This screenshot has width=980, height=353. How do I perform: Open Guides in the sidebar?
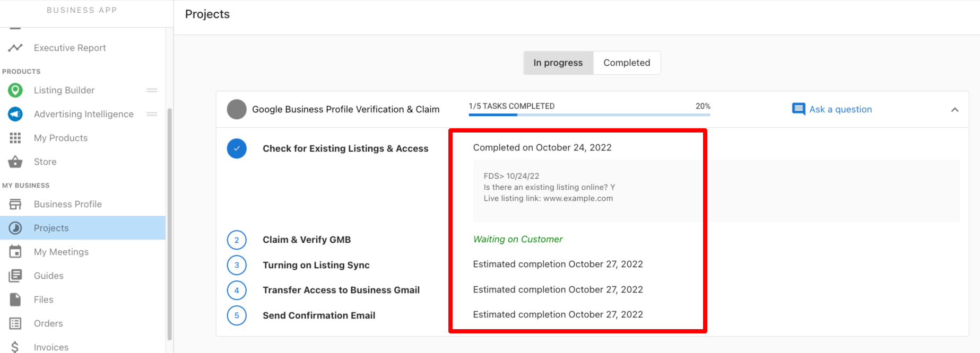click(x=48, y=276)
